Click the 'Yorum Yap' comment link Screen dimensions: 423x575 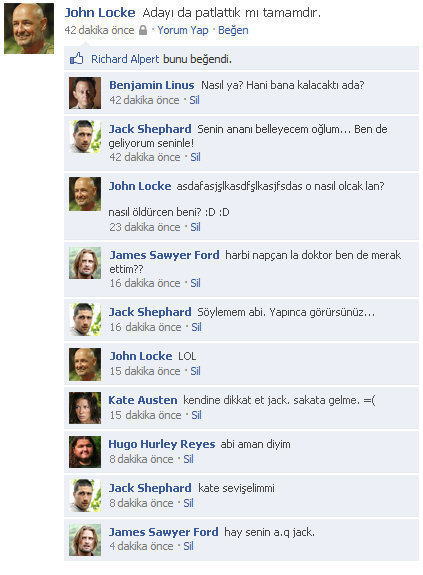[183, 30]
